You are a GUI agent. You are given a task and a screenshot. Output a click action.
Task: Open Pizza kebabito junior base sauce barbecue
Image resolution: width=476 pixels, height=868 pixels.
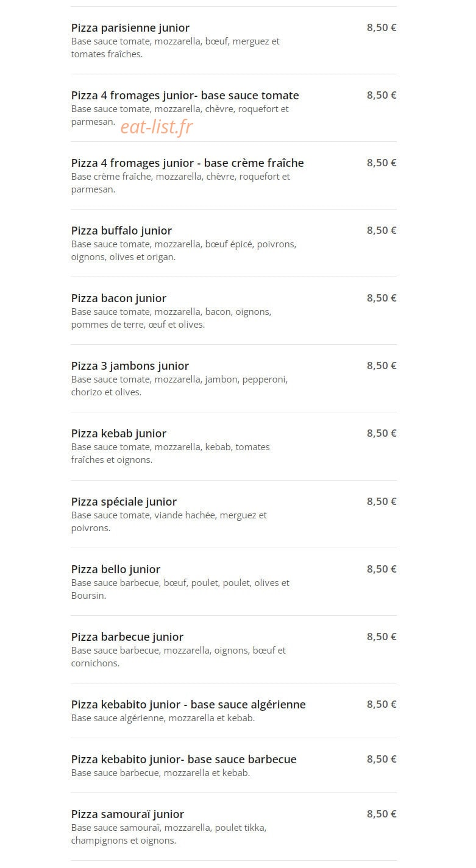tap(183, 760)
